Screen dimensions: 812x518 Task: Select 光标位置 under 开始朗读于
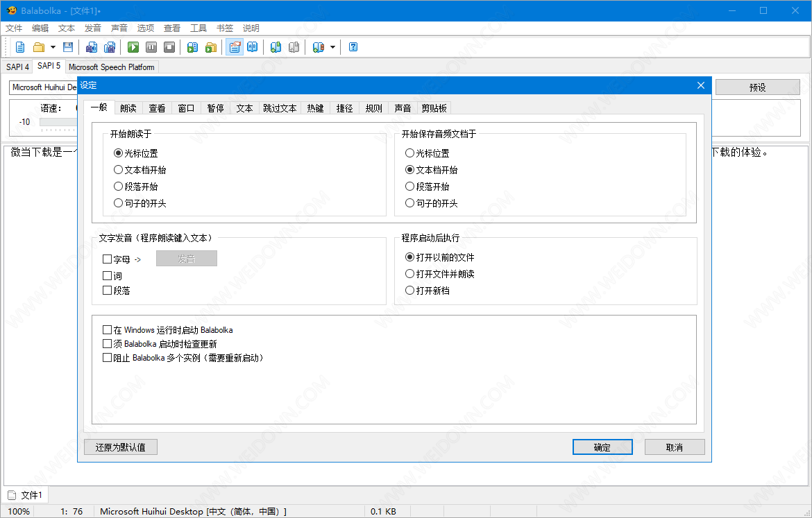[x=135, y=153]
